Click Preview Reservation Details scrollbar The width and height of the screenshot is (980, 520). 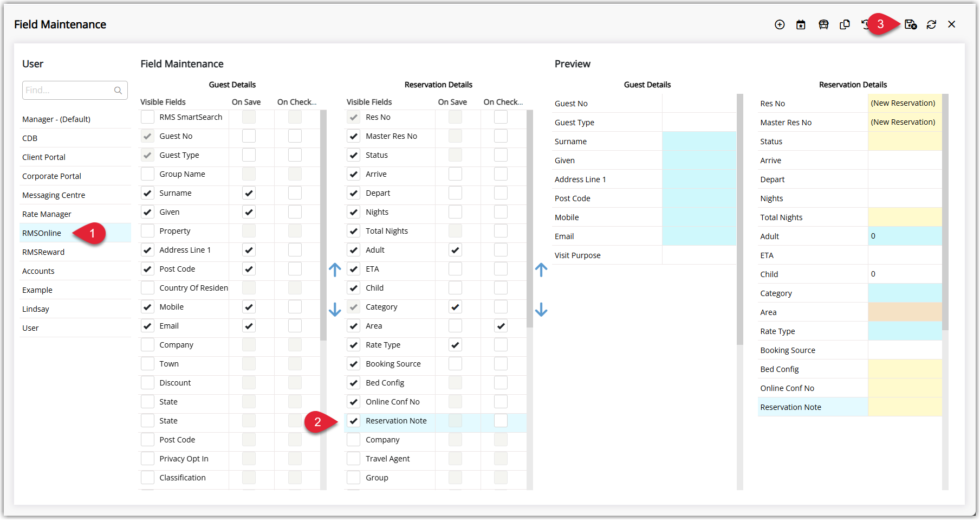tap(945, 212)
